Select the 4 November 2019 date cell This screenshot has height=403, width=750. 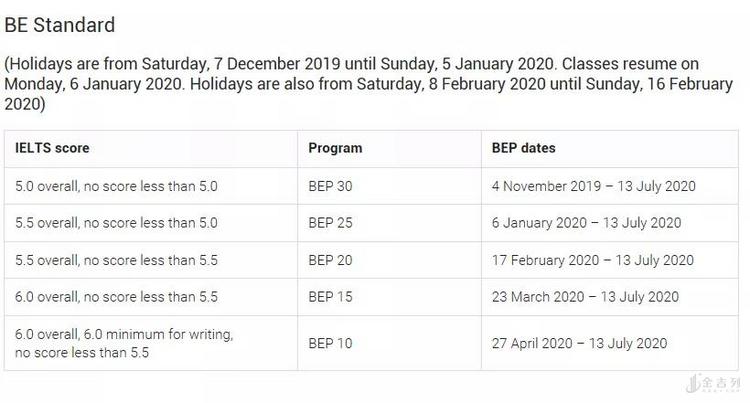click(594, 186)
